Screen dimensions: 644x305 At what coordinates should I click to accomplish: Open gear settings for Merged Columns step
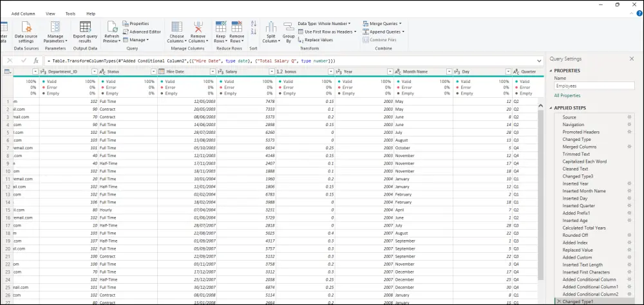click(x=629, y=147)
